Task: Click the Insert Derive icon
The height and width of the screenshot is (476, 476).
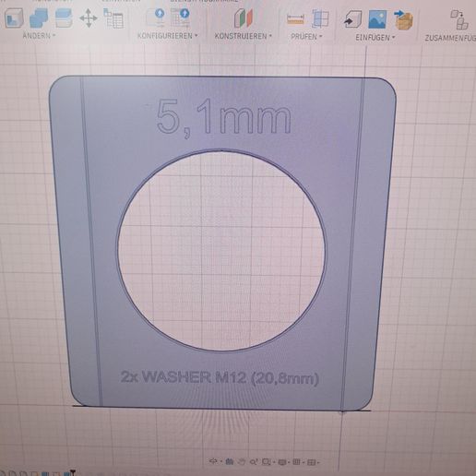Action: point(352,19)
